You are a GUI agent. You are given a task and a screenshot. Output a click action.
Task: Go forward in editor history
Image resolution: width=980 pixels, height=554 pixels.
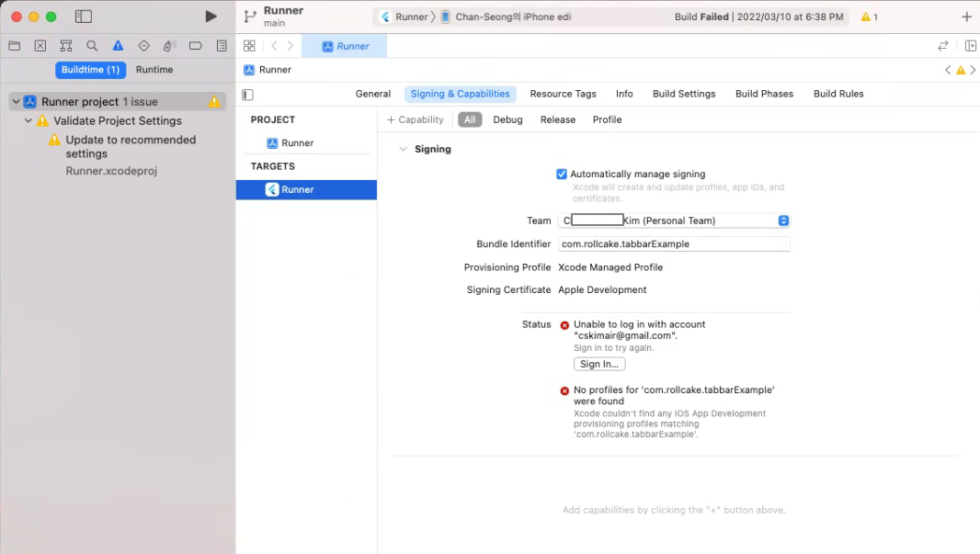[290, 46]
